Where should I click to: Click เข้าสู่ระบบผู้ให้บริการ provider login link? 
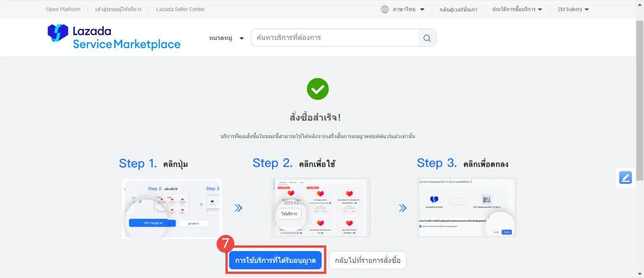tap(118, 9)
